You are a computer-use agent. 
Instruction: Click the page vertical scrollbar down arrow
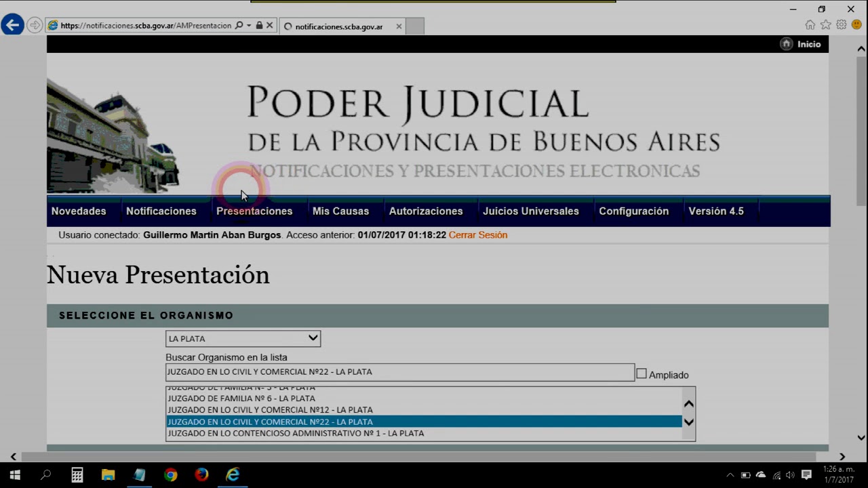(x=861, y=438)
